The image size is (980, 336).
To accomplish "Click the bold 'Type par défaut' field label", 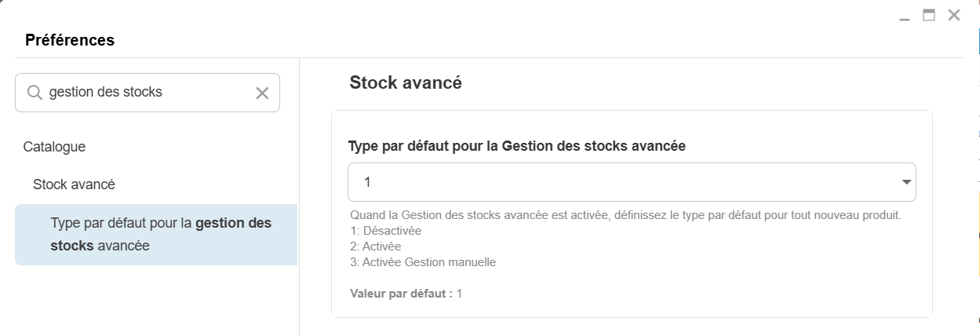I will [x=516, y=146].
